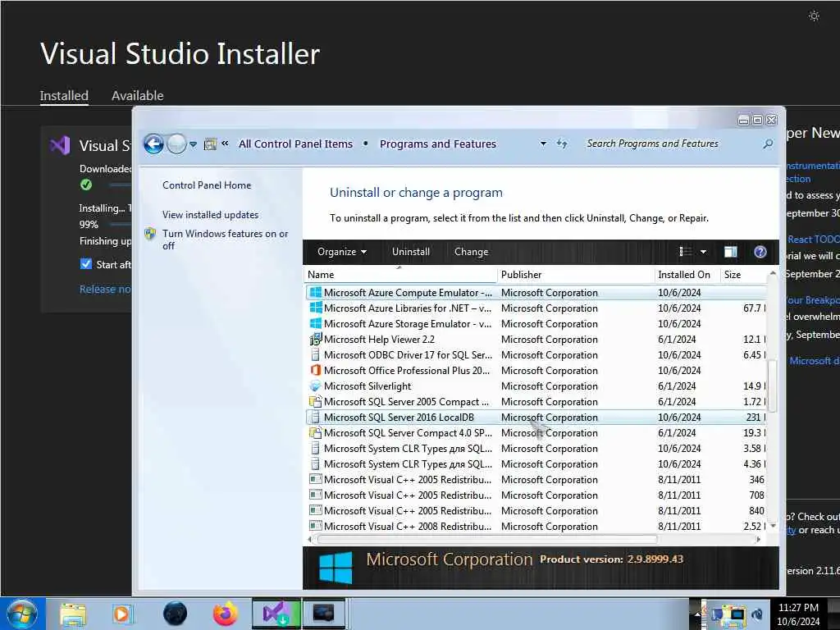This screenshot has width=840, height=630.
Task: Sort by the Installed On column header
Action: 687,274
